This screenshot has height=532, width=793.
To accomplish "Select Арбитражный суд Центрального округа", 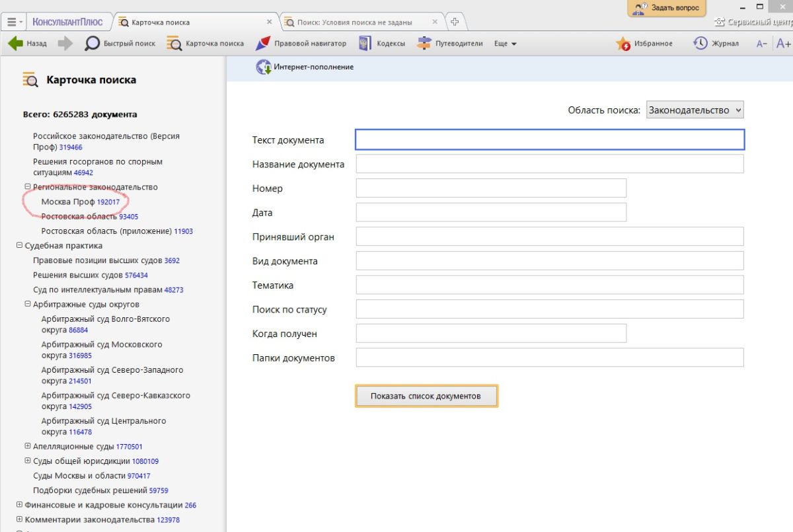I will [x=104, y=426].
